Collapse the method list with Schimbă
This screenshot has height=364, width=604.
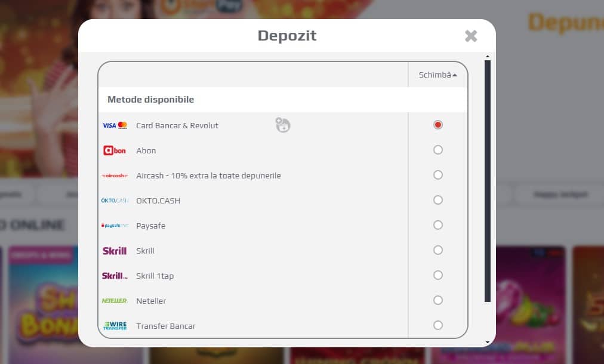438,75
